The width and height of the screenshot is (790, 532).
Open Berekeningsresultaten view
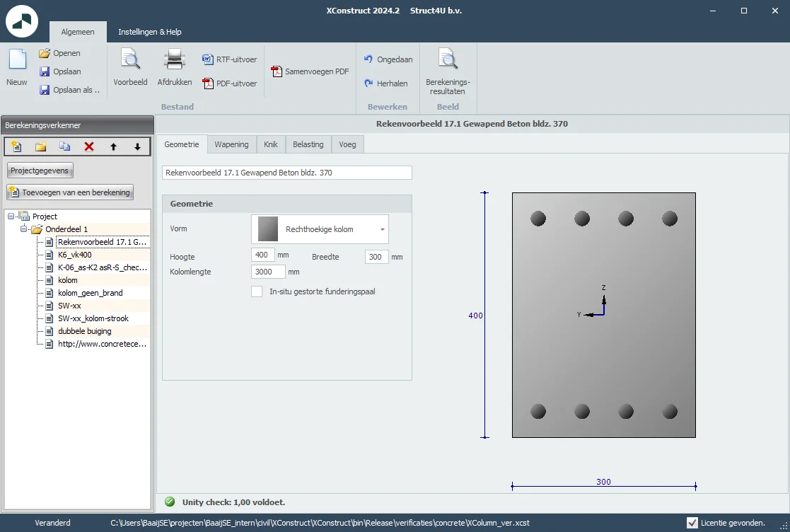point(448,71)
